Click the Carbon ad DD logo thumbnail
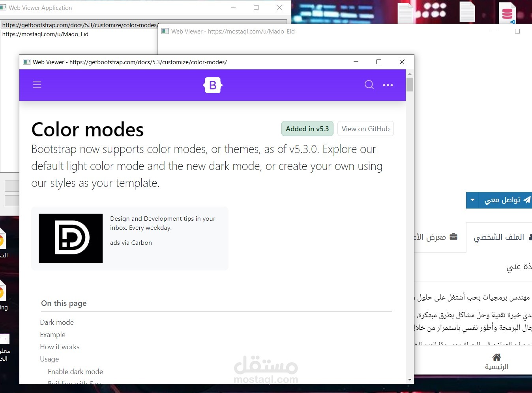The image size is (532, 393). coord(71,238)
